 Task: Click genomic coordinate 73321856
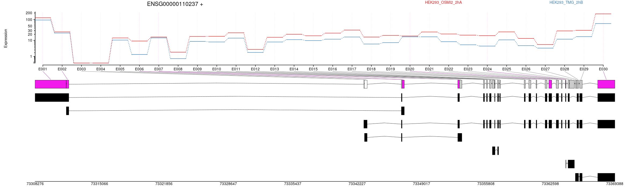[x=164, y=184]
